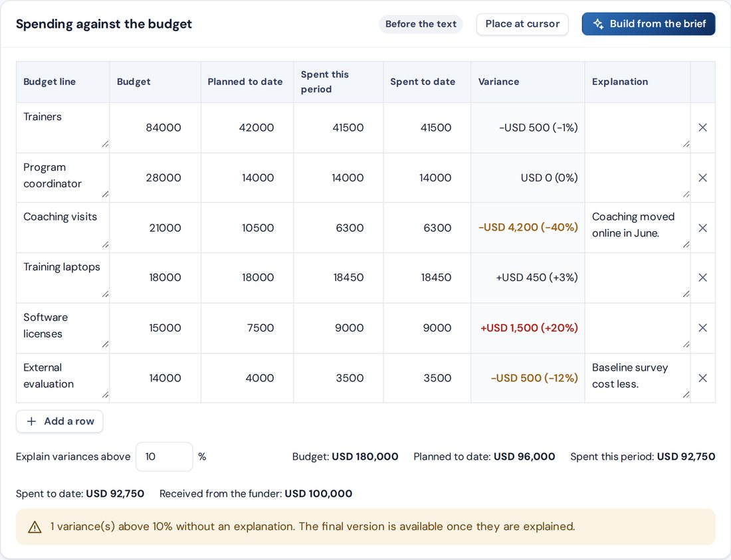The image size is (731, 560).
Task: Click variance -USD 500 (-12%)
Action: (534, 378)
